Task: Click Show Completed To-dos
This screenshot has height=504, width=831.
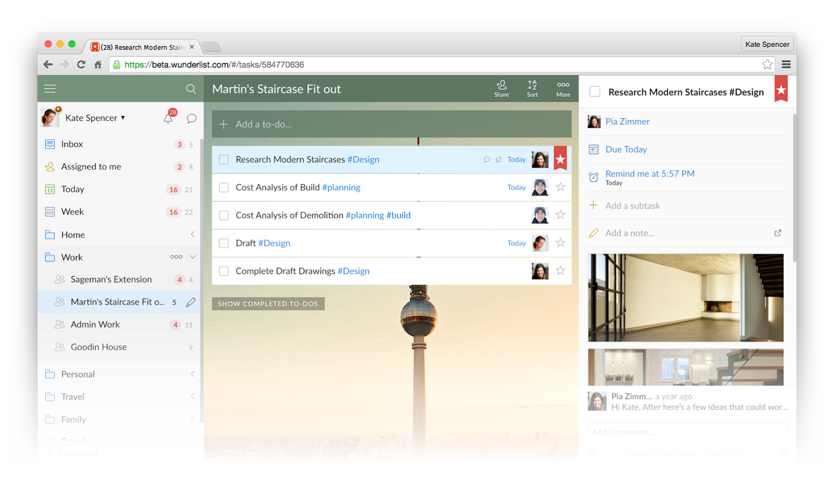Action: (267, 304)
